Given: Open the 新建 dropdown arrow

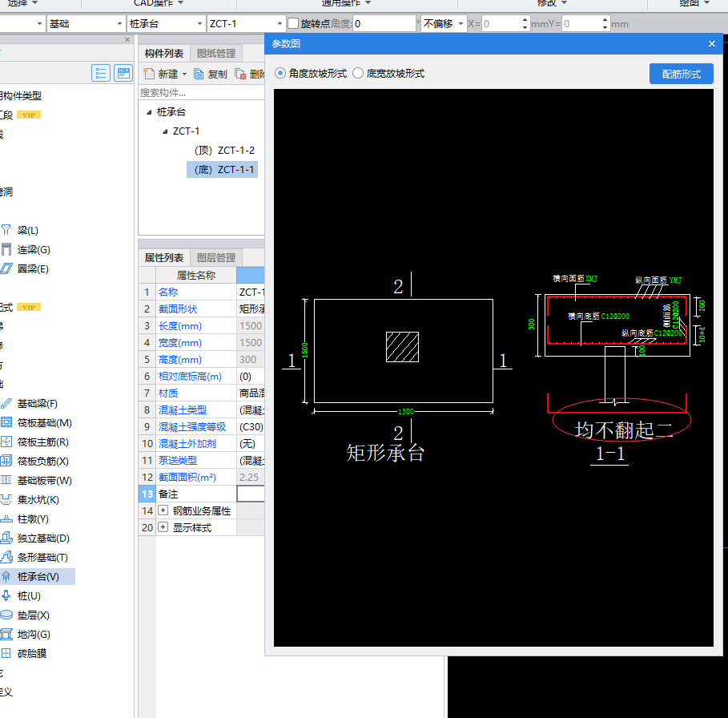Looking at the screenshot, I should [x=184, y=75].
